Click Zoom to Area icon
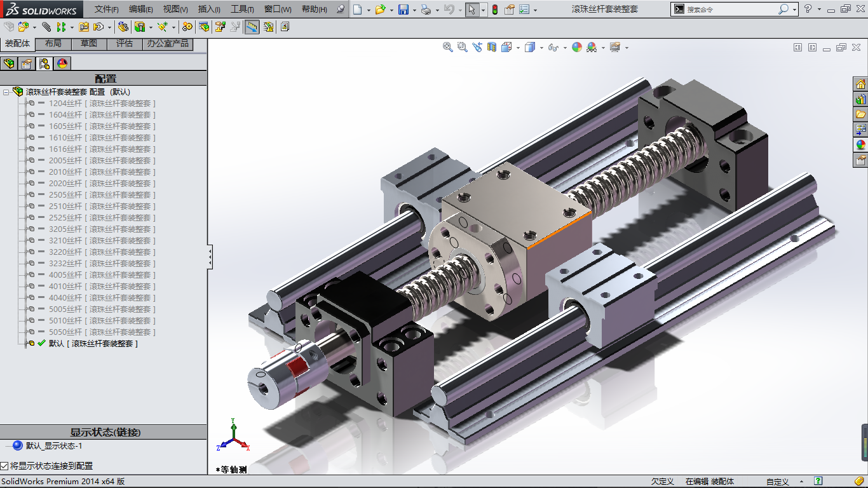 tap(463, 47)
